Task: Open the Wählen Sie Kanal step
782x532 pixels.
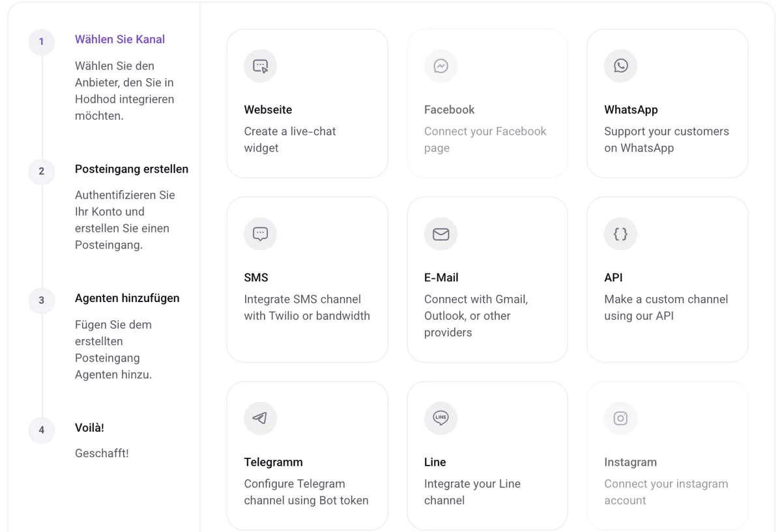Action: pyautogui.click(x=120, y=39)
